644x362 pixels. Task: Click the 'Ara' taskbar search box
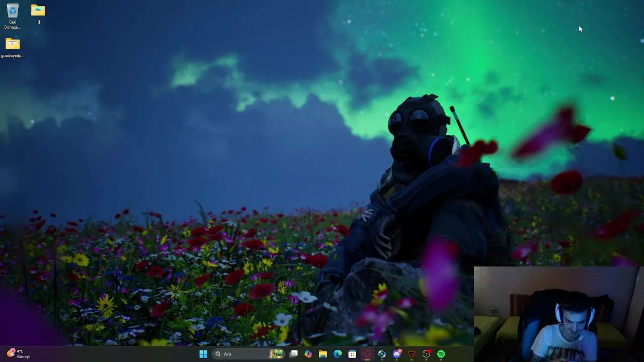[250, 354]
